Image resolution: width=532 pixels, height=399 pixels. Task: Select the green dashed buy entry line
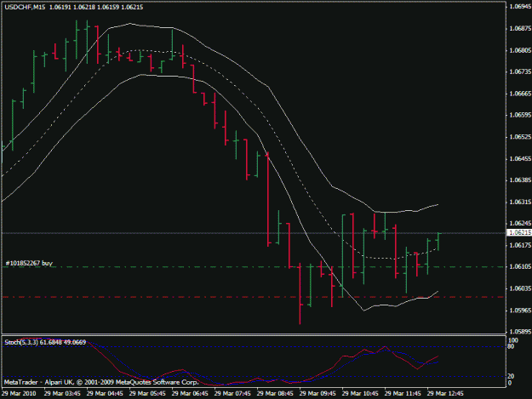(x=253, y=267)
